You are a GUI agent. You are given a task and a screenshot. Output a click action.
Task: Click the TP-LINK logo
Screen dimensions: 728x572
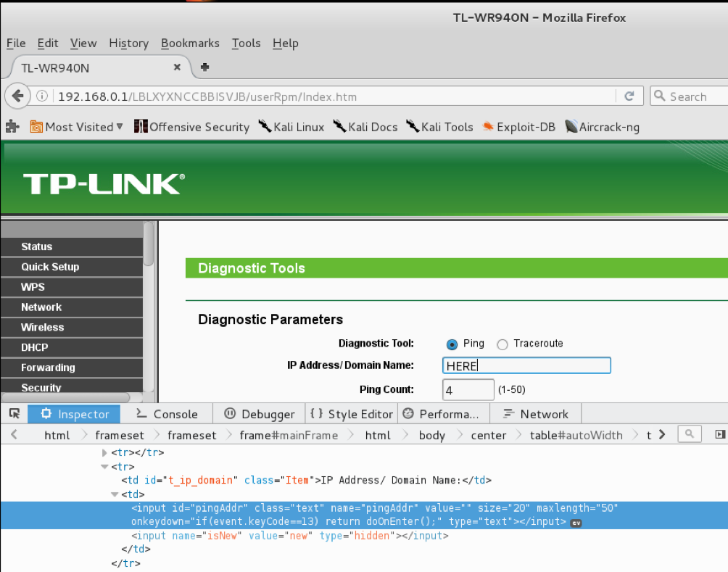pyautogui.click(x=104, y=184)
